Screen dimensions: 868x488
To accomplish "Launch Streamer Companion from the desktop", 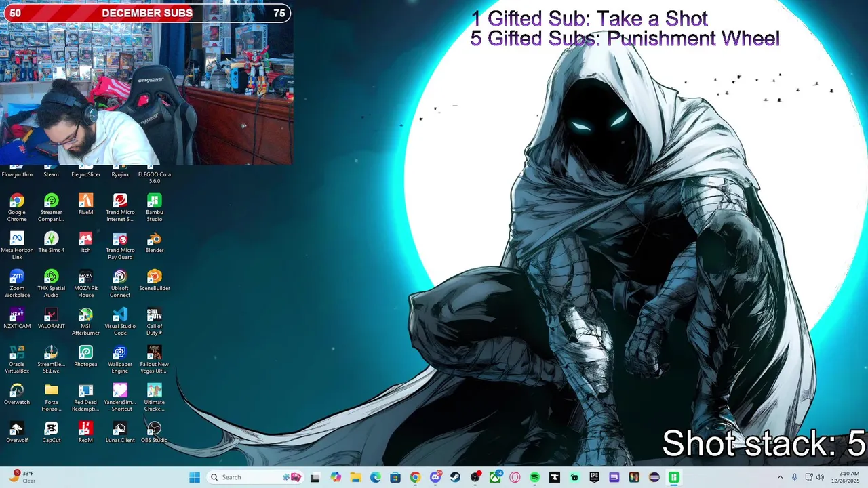I will pos(51,208).
